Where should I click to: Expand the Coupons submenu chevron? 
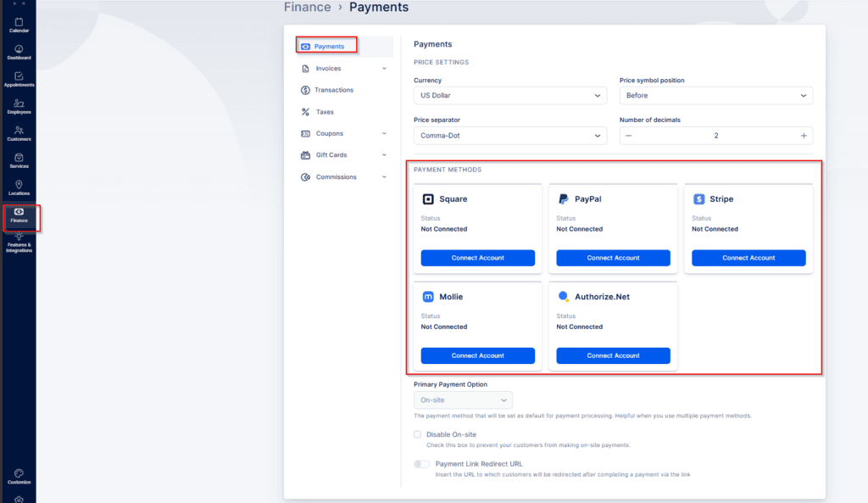(384, 133)
